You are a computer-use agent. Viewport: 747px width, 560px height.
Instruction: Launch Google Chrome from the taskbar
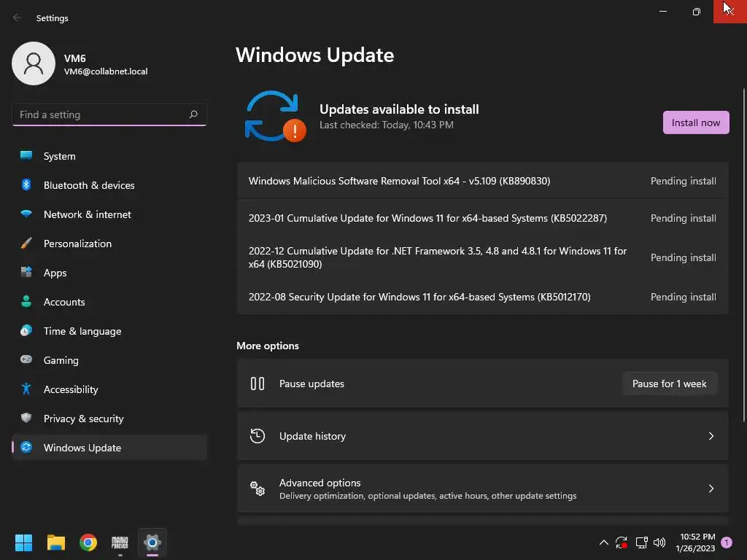[88, 542]
